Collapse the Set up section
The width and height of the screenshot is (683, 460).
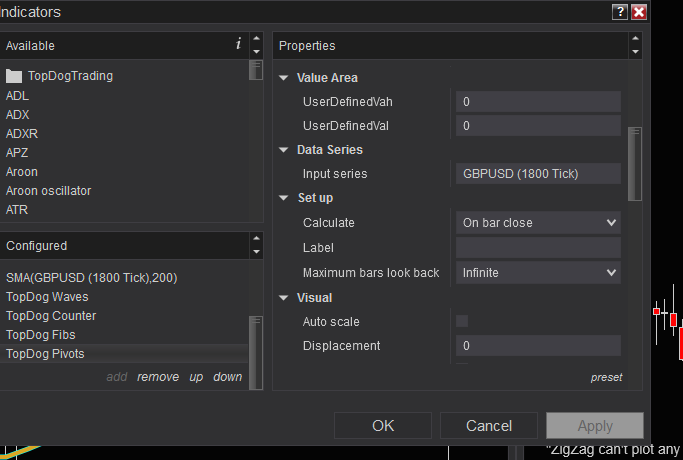pos(284,198)
